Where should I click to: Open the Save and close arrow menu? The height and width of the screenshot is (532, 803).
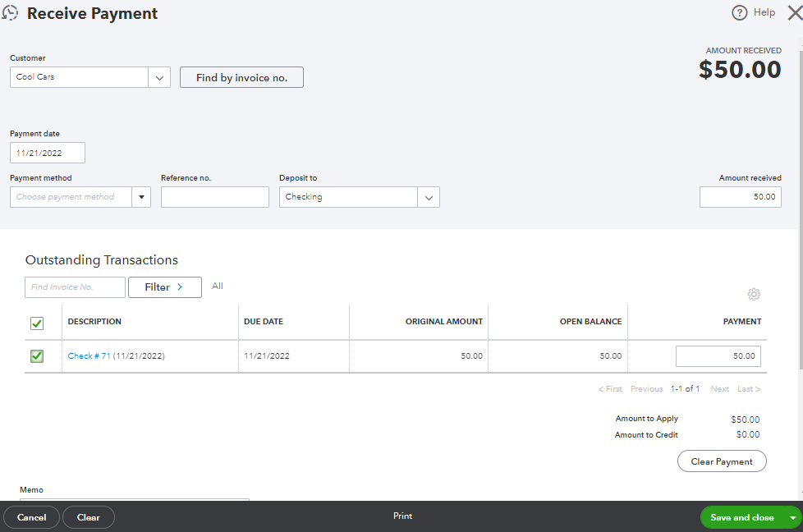coord(792,518)
